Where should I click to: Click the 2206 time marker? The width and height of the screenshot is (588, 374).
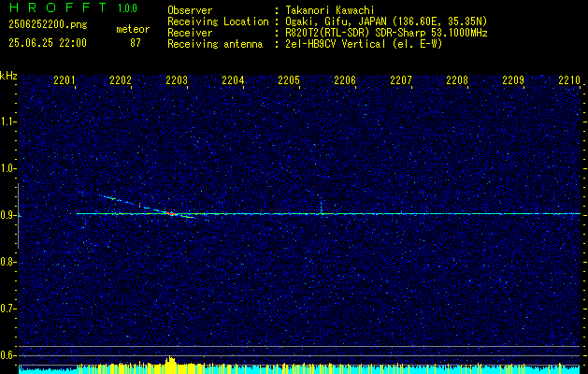click(x=345, y=80)
